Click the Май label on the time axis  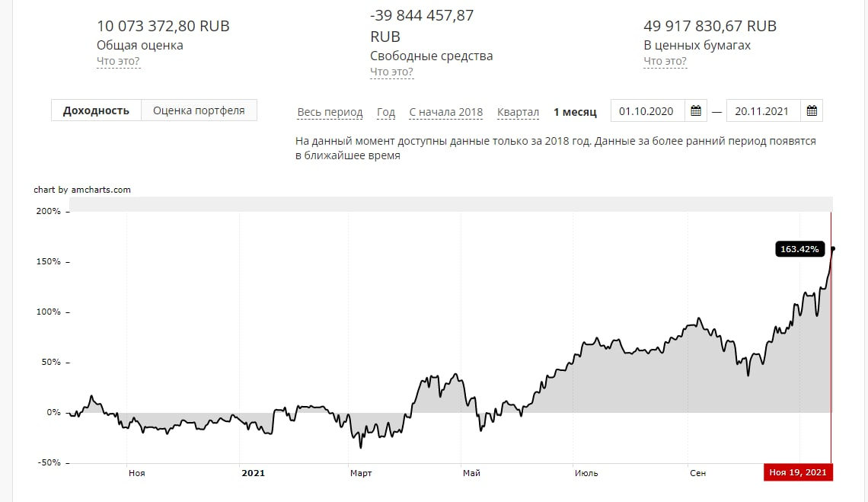(471, 473)
